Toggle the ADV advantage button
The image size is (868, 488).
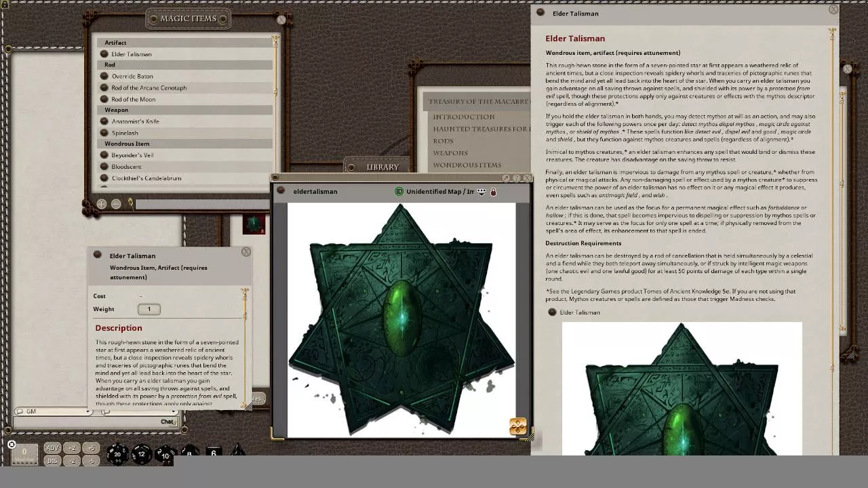pos(52,448)
